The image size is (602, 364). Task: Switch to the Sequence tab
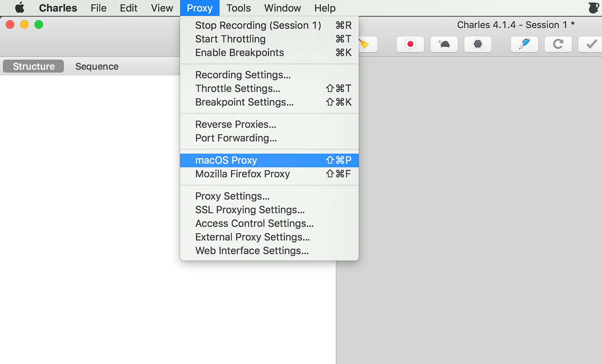tap(97, 66)
